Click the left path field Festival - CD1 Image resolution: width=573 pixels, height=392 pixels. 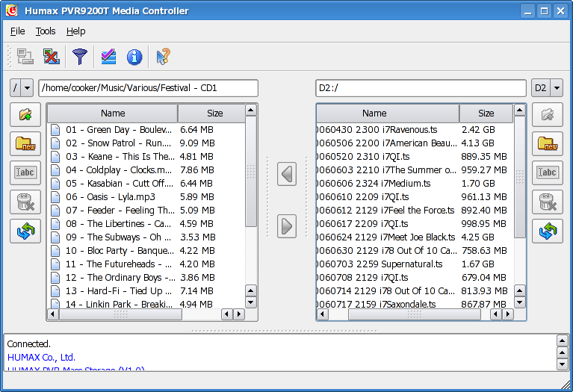tap(149, 88)
